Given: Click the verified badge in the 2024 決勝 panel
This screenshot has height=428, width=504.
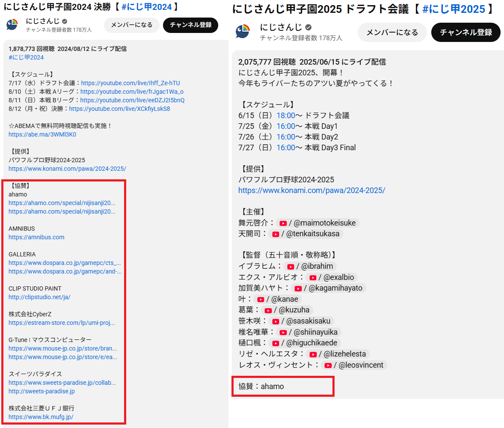Looking at the screenshot, I should coord(65,21).
